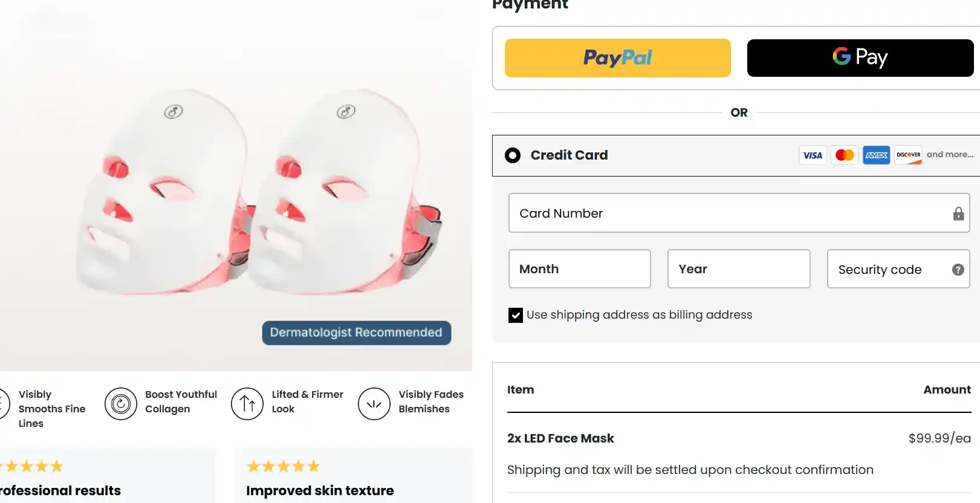Open the Month dropdown
The height and width of the screenshot is (503, 980).
coord(579,269)
